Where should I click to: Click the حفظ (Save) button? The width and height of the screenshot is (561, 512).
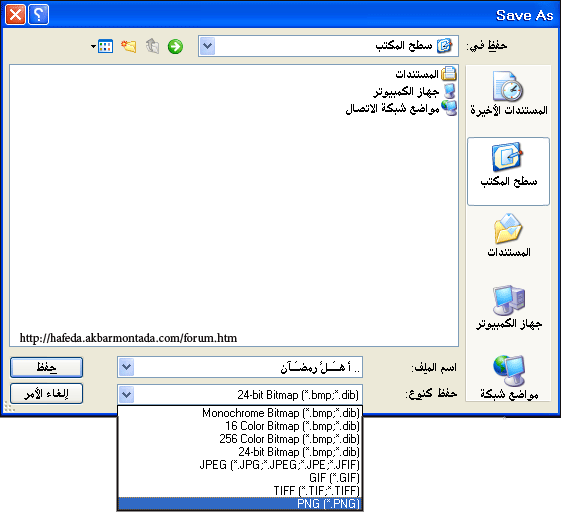pos(47,367)
